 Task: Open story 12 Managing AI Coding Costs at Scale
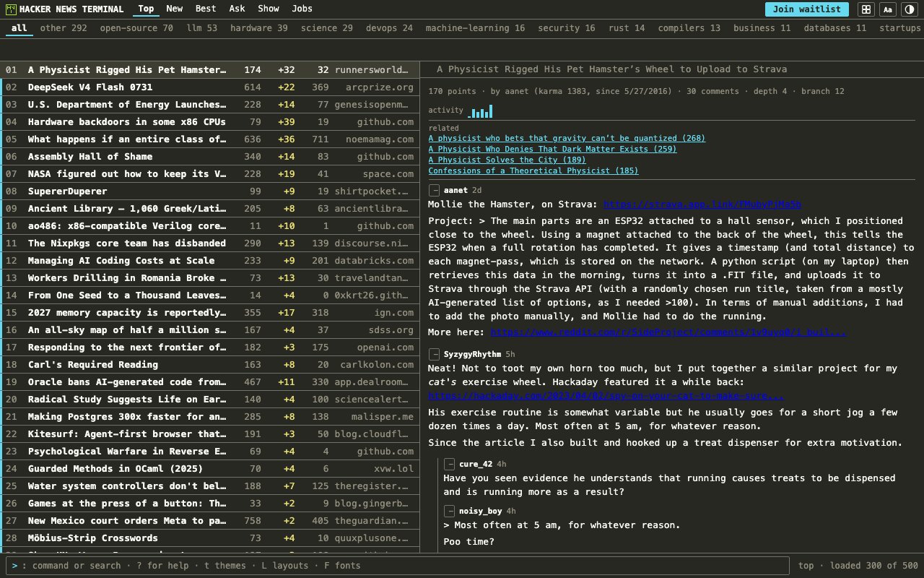tap(209, 261)
